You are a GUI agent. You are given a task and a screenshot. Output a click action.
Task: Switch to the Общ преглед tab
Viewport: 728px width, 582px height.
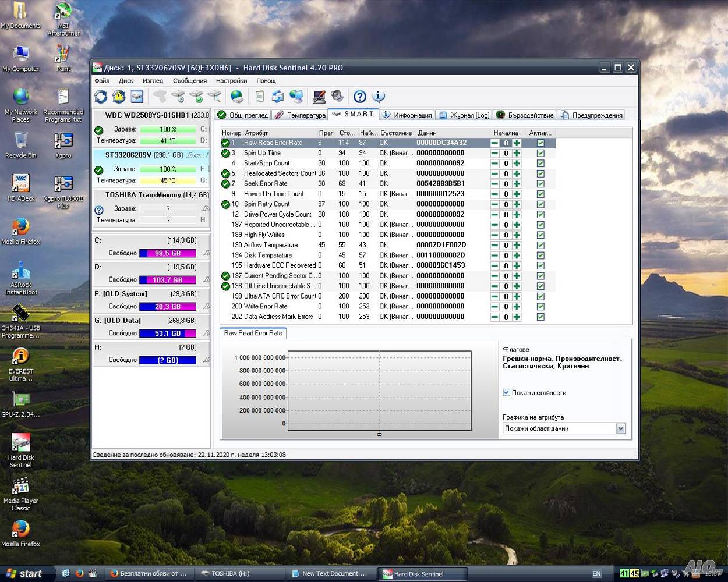(x=242, y=115)
